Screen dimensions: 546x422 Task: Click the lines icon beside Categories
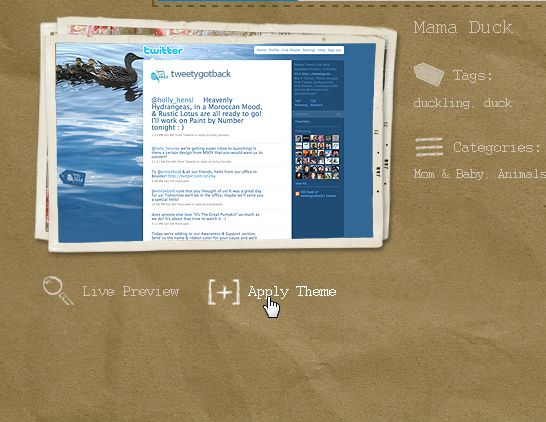429,147
